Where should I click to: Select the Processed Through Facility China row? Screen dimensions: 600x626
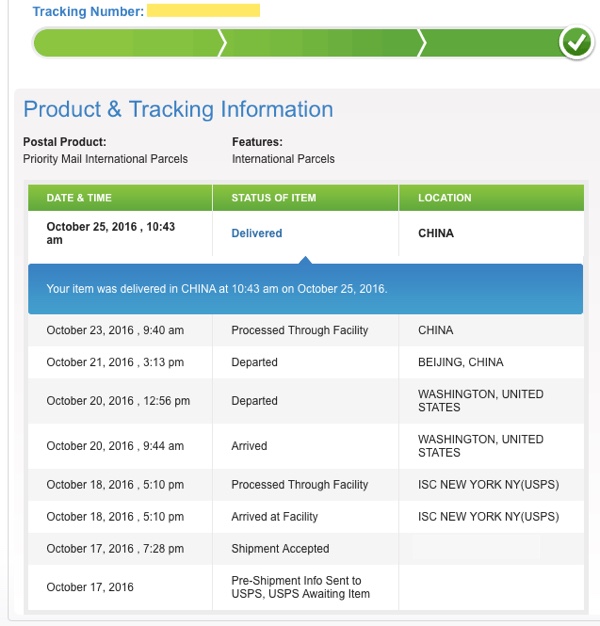click(300, 330)
